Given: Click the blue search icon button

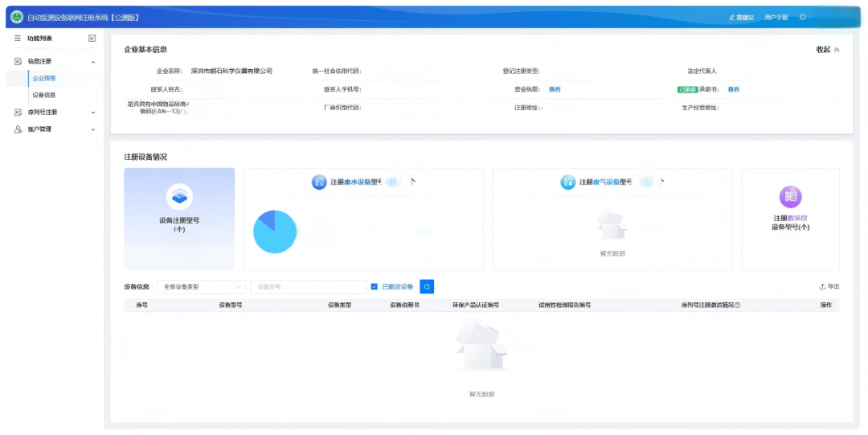Looking at the screenshot, I should click(x=427, y=286).
